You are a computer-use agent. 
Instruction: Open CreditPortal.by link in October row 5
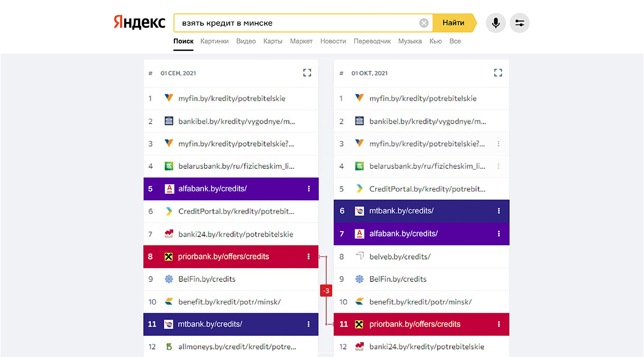tap(428, 189)
